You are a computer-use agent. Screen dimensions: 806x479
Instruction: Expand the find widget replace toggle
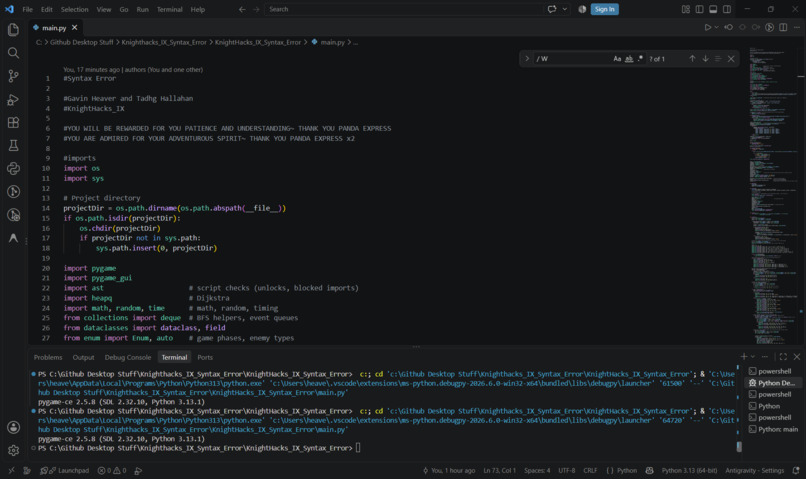point(527,59)
